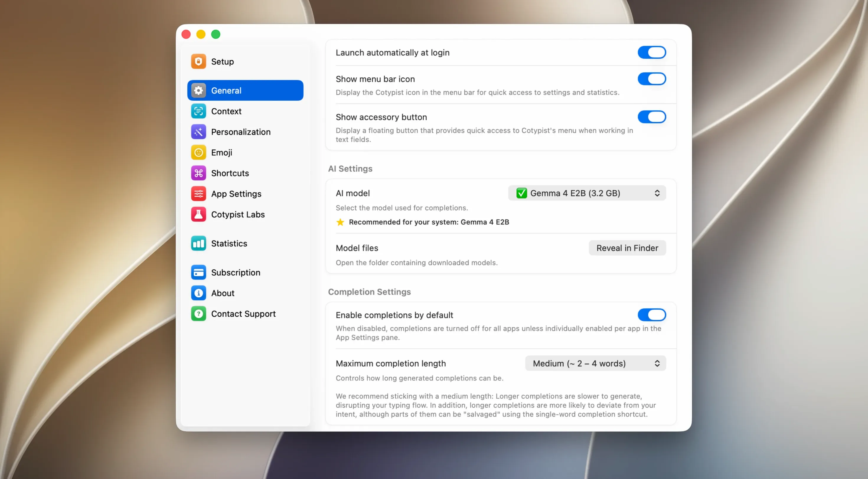Image resolution: width=868 pixels, height=479 pixels.
Task: Toggle Enable completions by default
Action: (651, 315)
